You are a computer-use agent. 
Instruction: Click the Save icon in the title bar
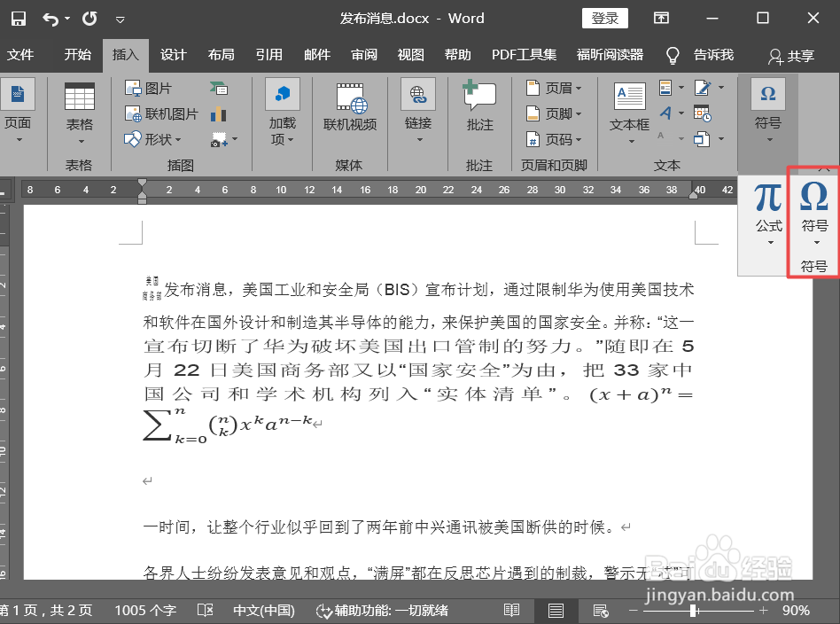(x=19, y=19)
